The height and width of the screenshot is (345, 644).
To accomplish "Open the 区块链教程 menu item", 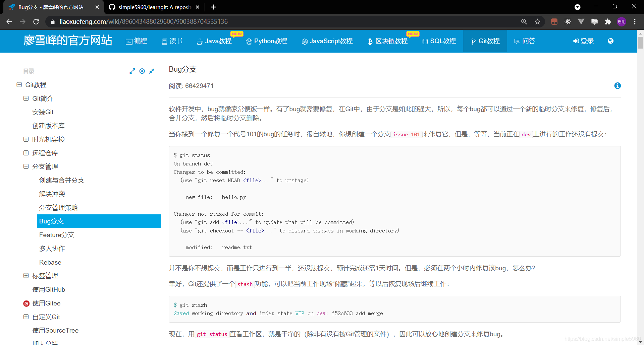I will [388, 41].
